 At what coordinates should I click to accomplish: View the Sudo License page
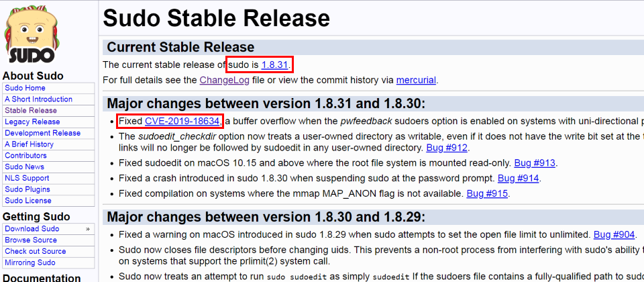coord(28,201)
